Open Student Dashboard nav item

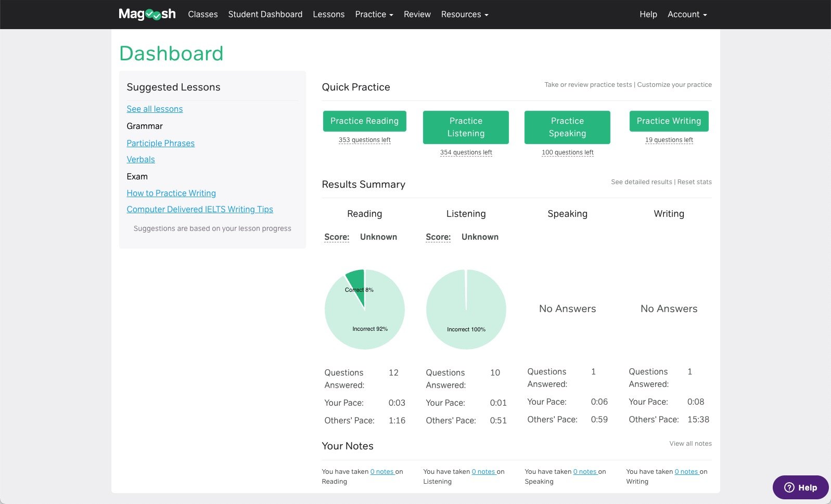coord(265,15)
